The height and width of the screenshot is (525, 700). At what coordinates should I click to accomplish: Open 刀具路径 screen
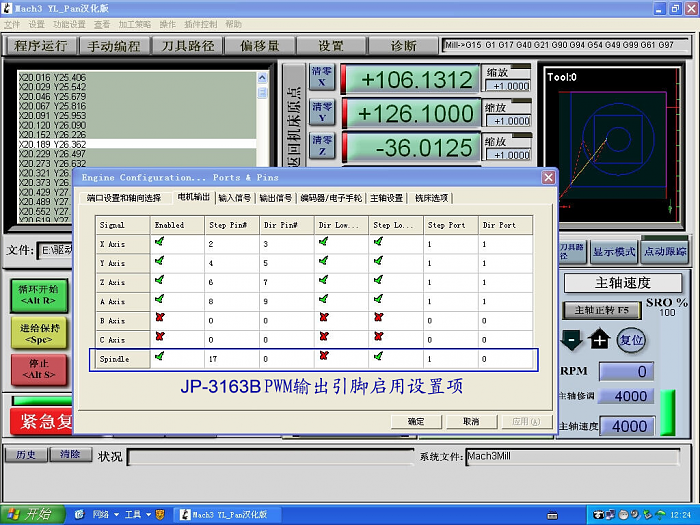coord(188,46)
